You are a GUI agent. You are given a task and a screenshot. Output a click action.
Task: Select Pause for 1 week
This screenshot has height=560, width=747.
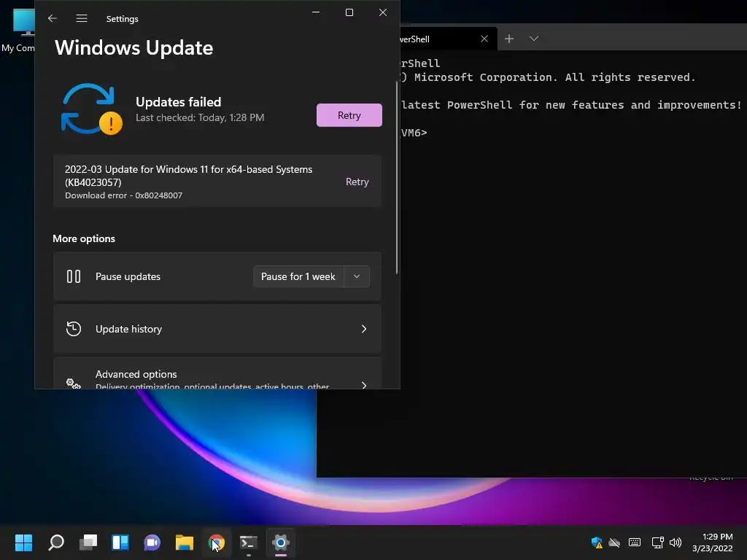298,276
